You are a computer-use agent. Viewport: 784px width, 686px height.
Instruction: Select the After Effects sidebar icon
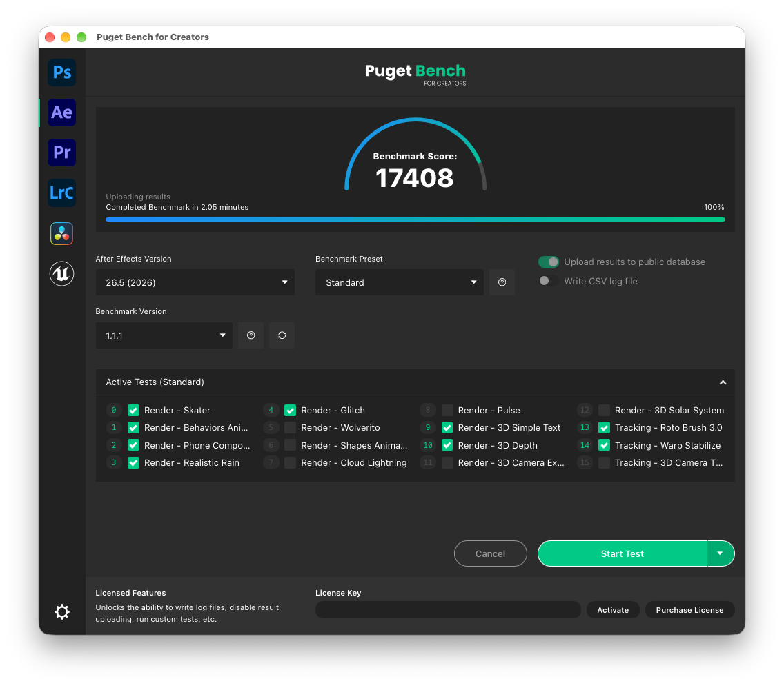point(62,112)
